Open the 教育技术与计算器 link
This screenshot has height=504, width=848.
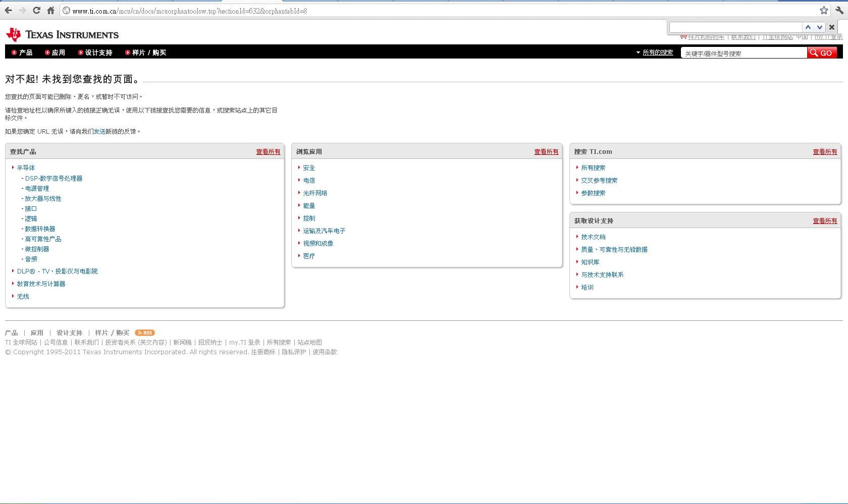(x=41, y=284)
